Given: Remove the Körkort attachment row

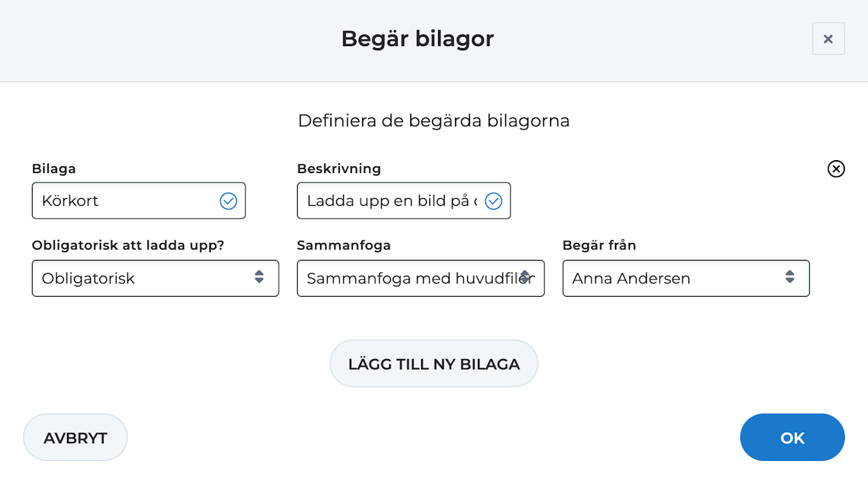Looking at the screenshot, I should 836,169.
